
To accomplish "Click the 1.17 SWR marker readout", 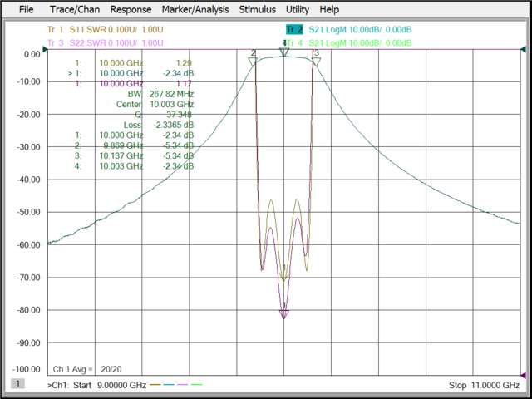I will pos(185,83).
